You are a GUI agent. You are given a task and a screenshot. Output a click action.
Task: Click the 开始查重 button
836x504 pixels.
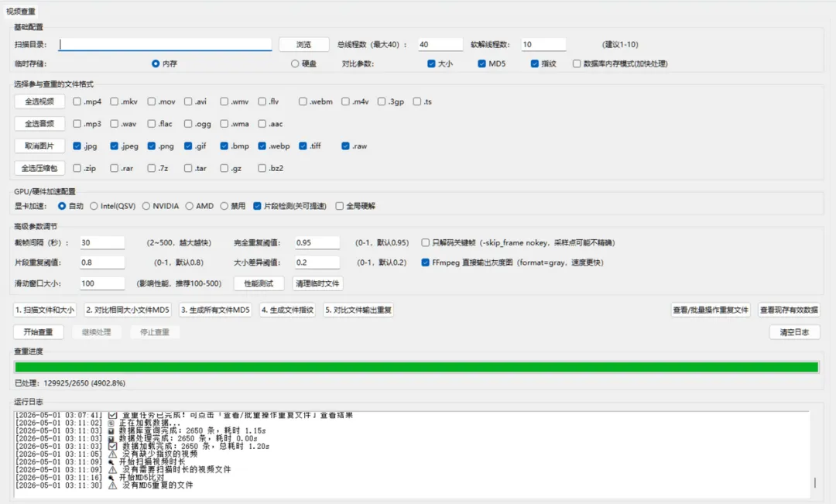pos(39,332)
